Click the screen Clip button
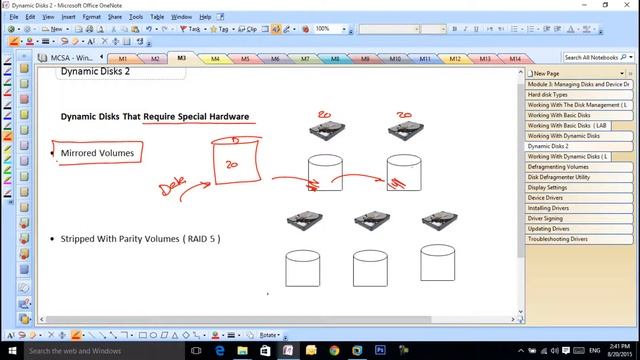 tap(247, 29)
